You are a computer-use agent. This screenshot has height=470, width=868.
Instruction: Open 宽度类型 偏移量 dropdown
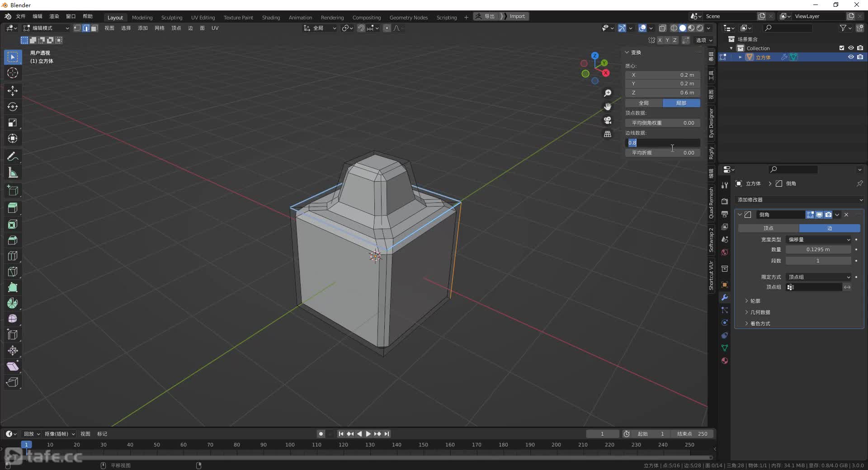(x=819, y=240)
